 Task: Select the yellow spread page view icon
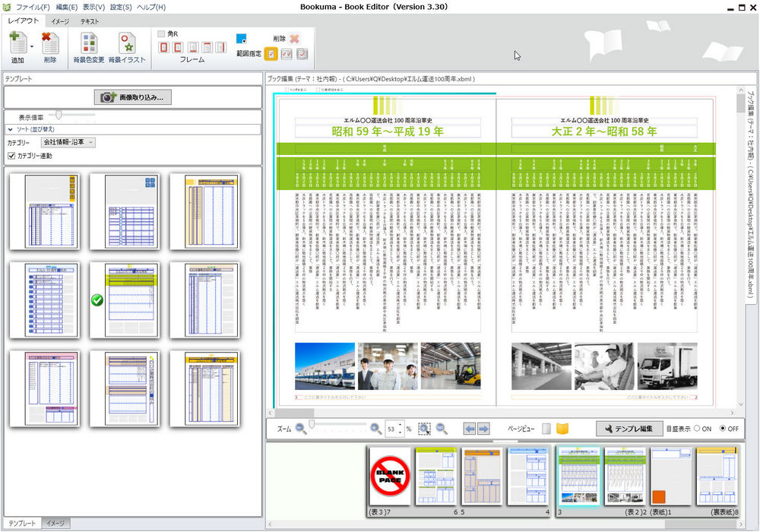[x=563, y=429]
